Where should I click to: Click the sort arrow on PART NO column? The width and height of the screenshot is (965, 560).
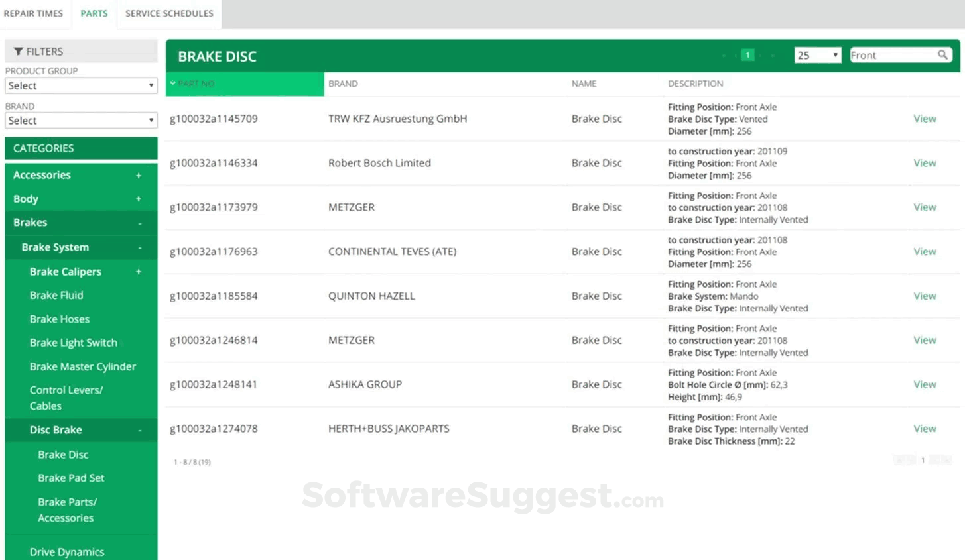point(172,83)
